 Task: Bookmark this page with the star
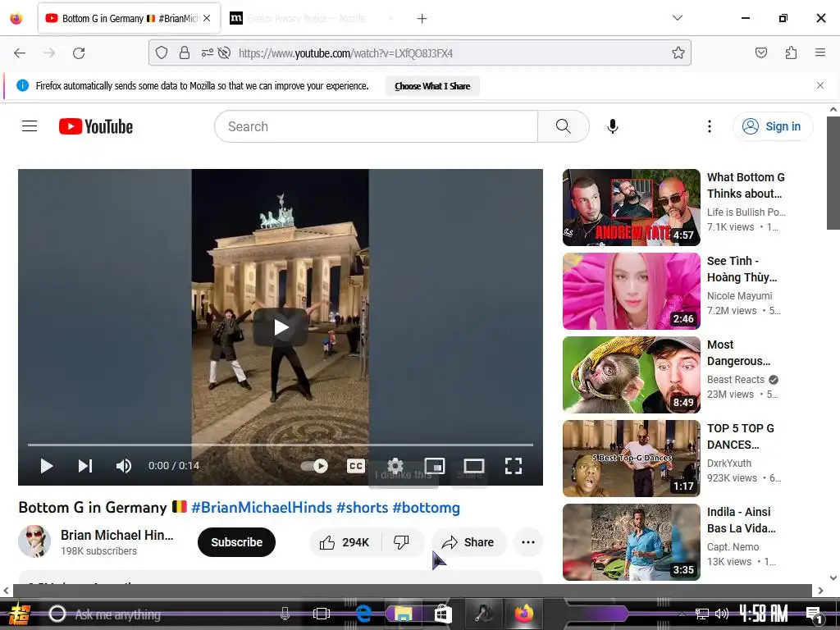coord(678,52)
